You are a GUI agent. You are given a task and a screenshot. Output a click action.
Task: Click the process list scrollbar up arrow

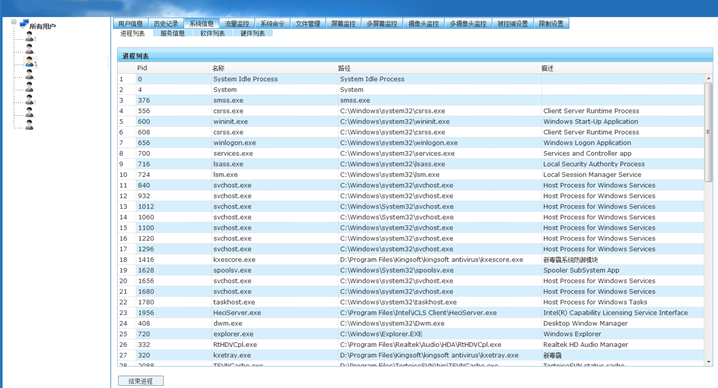[708, 79]
